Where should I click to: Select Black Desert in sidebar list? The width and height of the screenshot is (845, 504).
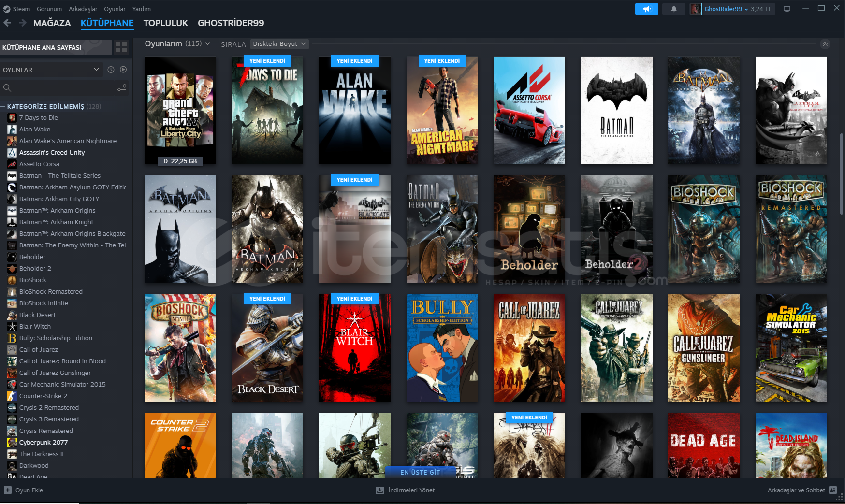(x=66, y=315)
